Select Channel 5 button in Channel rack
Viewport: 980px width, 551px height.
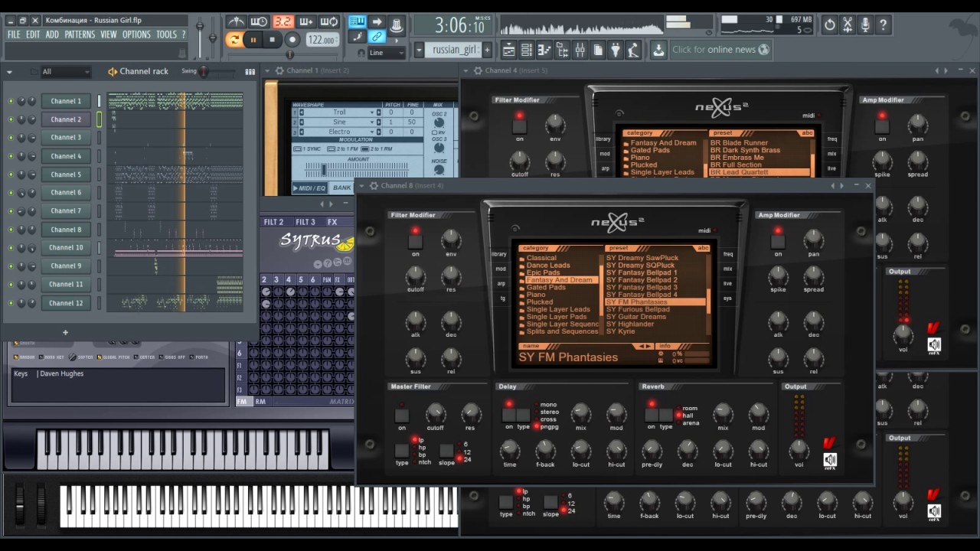(x=66, y=174)
